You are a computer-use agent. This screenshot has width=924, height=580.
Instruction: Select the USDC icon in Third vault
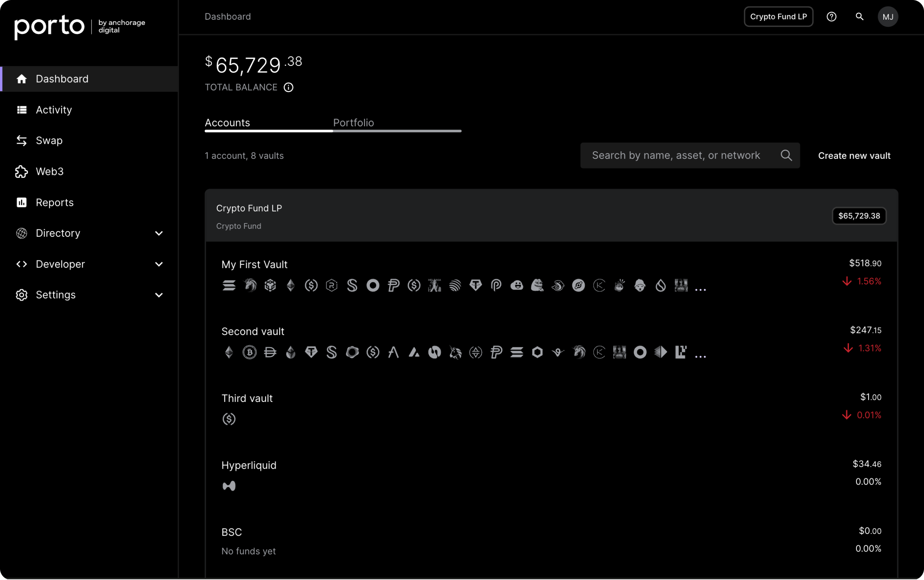coord(229,419)
